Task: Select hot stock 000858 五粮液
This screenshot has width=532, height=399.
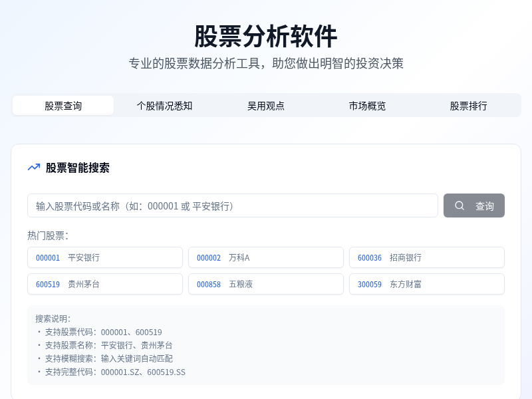Action: tap(266, 284)
